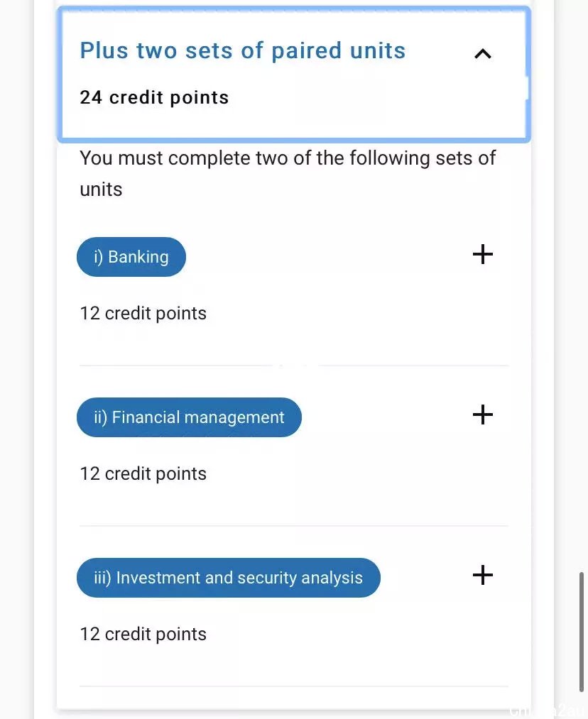Click the page scrollbar thumb on the right
The width and height of the screenshot is (588, 719).
pyautogui.click(x=581, y=632)
